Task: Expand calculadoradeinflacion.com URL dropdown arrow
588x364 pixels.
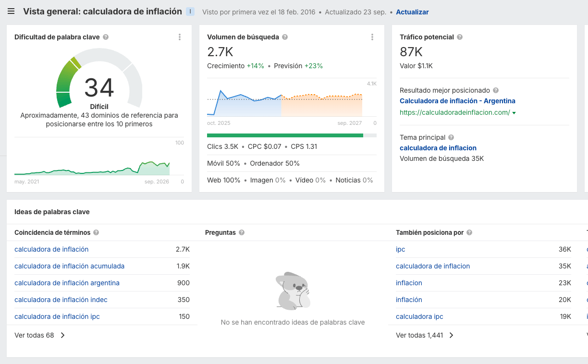Action: coord(514,113)
